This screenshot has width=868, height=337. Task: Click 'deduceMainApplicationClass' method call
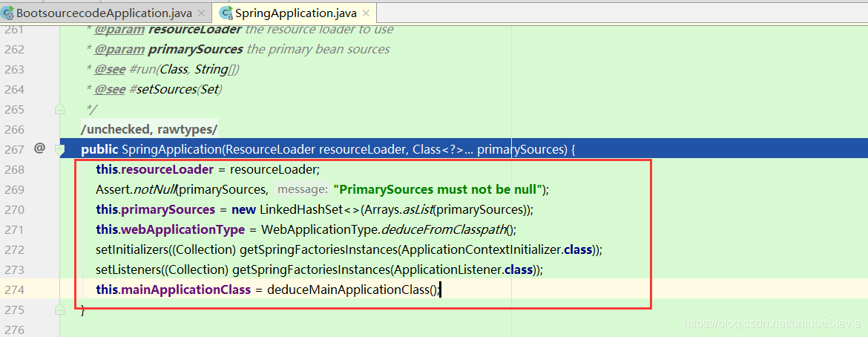point(348,289)
